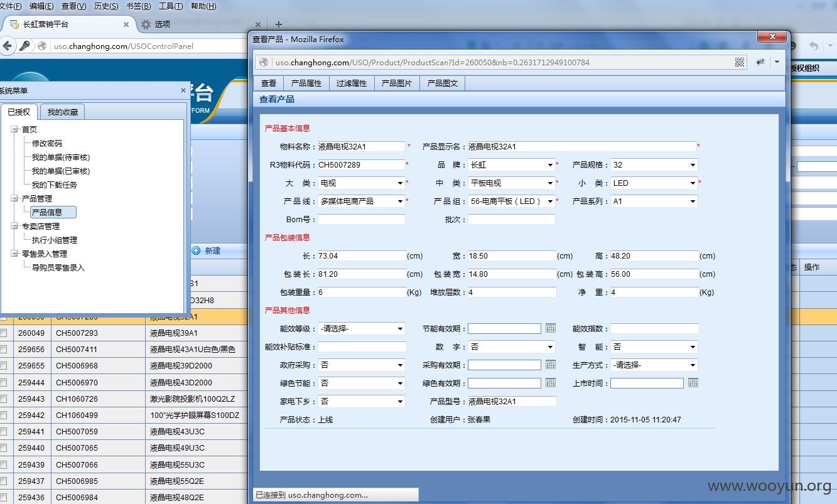The height and width of the screenshot is (504, 837).
Task: Open 我的单据(待审核) in the menu tree
Action: (x=61, y=157)
